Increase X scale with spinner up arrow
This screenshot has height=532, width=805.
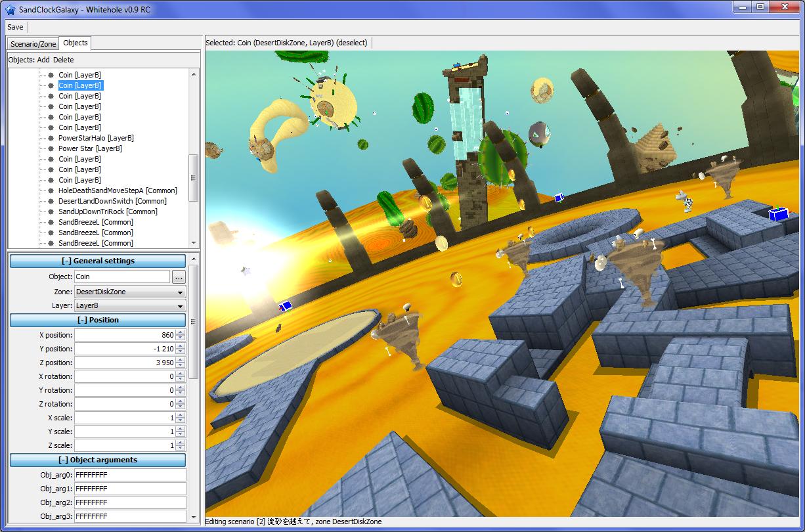[x=181, y=414]
